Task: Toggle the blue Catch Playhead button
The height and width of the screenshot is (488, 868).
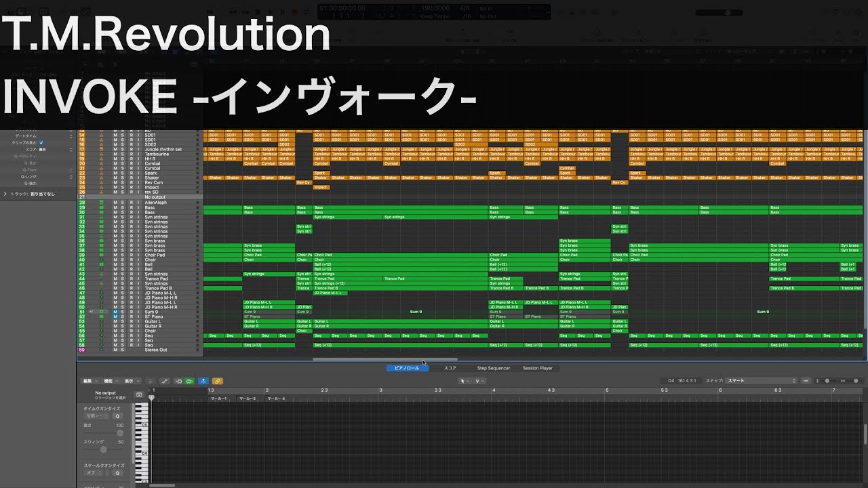Action: (203, 381)
